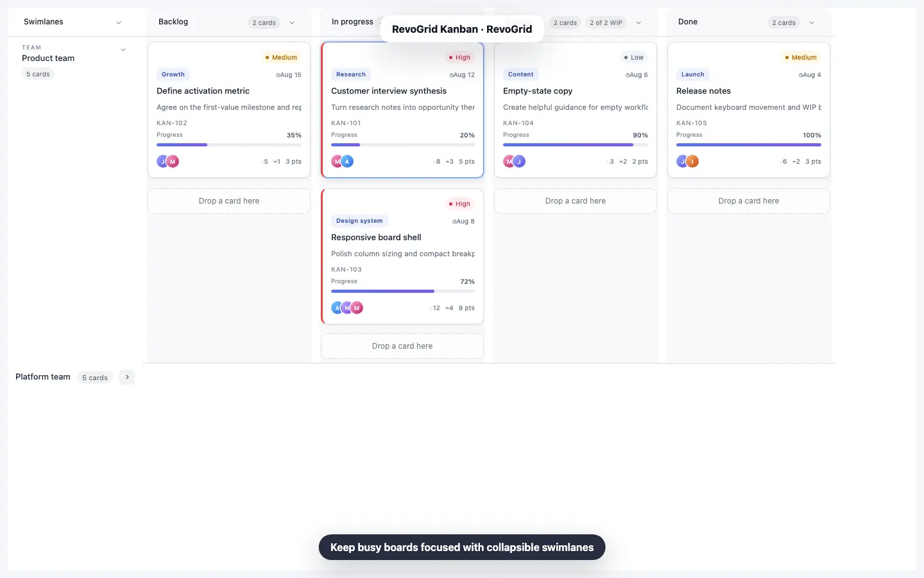Select the Launch tag on Release notes
The width and height of the screenshot is (924, 578).
point(693,74)
